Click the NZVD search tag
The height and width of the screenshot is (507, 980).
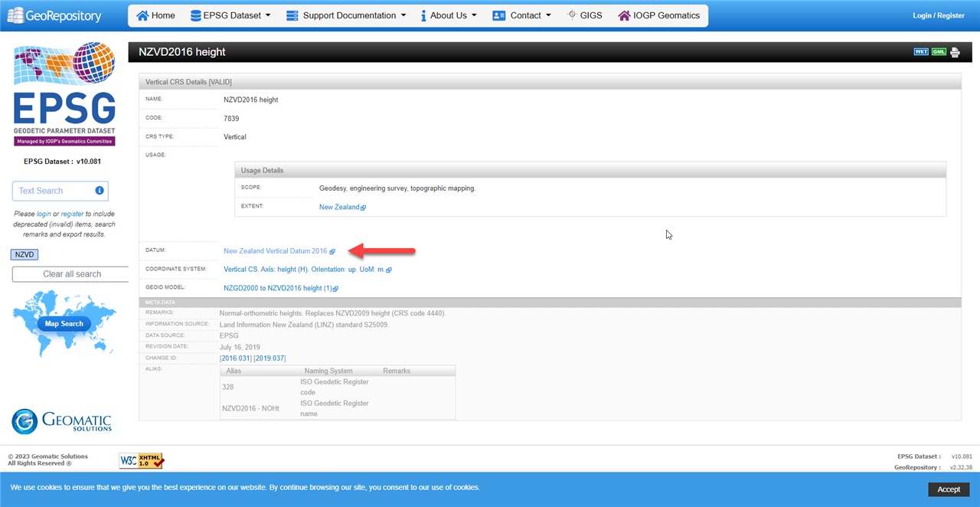pos(25,254)
